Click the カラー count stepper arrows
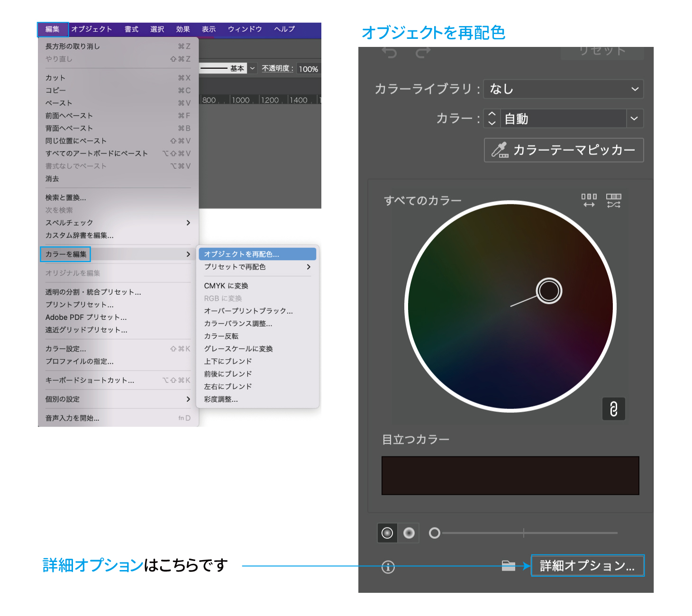 click(x=492, y=118)
